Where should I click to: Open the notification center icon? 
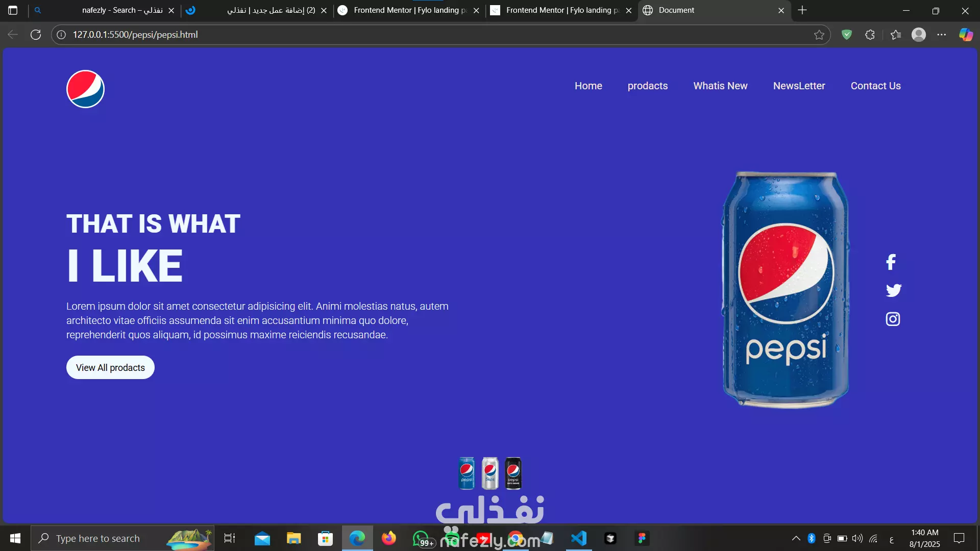click(959, 538)
